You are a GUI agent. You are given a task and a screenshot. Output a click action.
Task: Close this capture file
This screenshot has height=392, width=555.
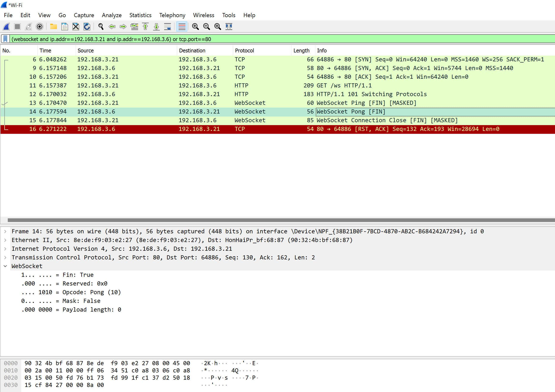(76, 27)
